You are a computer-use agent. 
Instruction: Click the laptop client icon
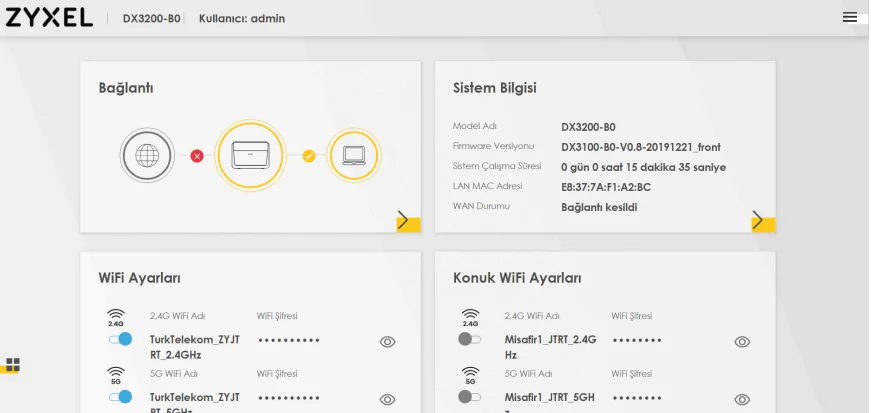(354, 155)
